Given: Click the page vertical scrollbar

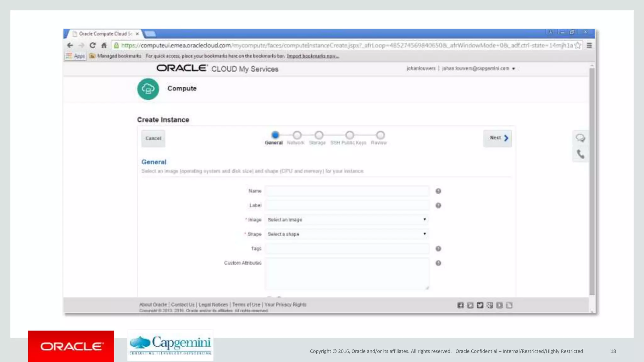Looking at the screenshot, I should (592, 182).
